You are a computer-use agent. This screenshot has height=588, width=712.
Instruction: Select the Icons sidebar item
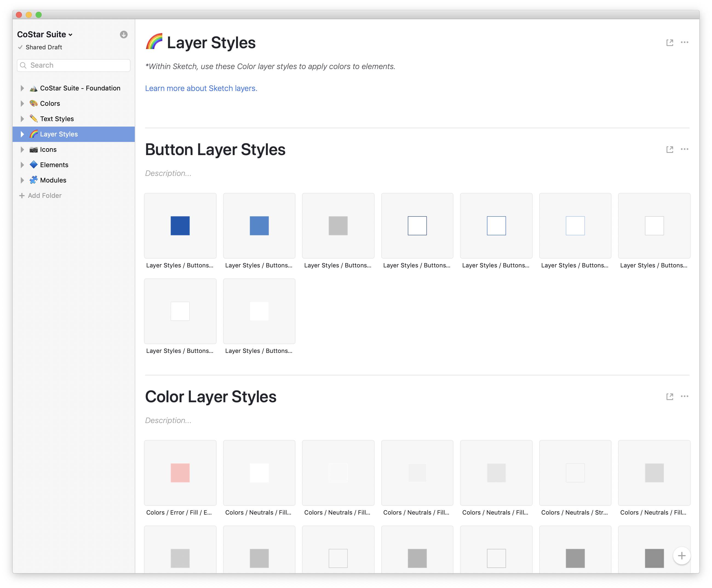click(x=48, y=149)
